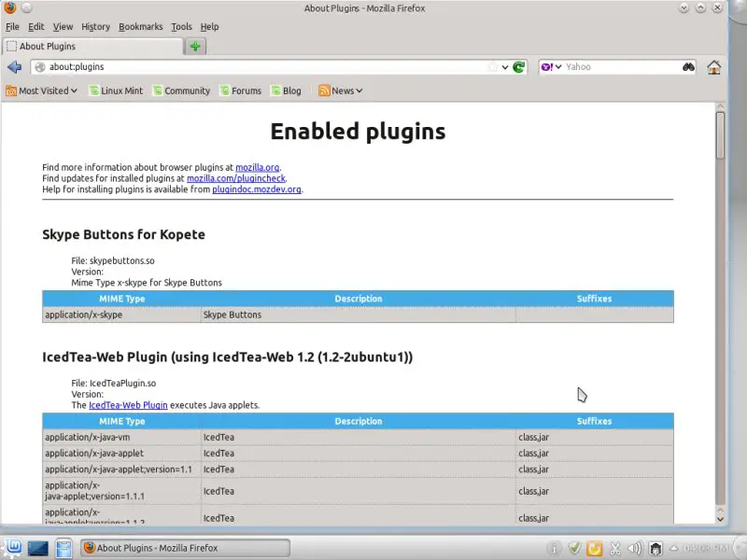Click the File: IcedTeaPlugin.so line
The image size is (747, 560).
click(x=114, y=384)
